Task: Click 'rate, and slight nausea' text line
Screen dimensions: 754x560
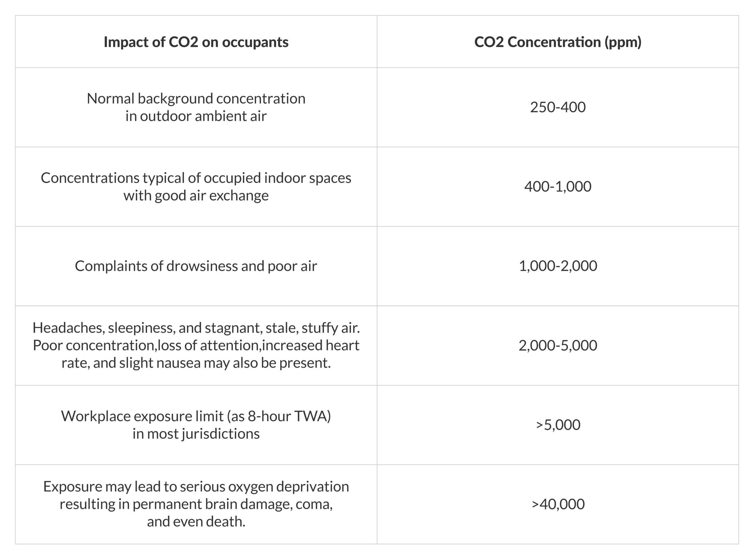Action: [196, 363]
